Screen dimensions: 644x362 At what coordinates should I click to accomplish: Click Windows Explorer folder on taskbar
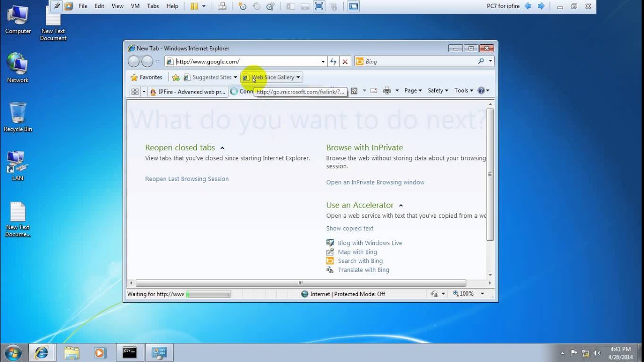click(x=71, y=352)
